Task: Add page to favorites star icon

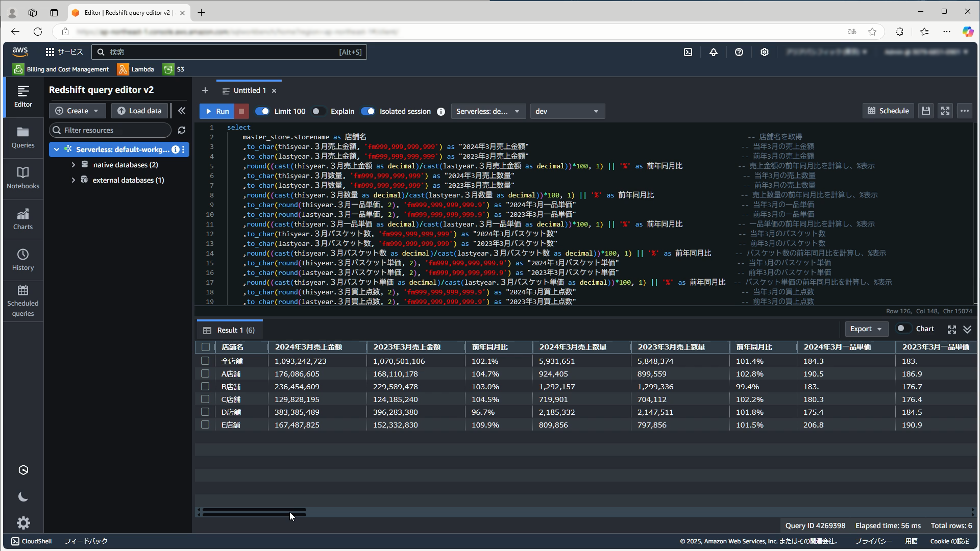Action: pos(872,32)
